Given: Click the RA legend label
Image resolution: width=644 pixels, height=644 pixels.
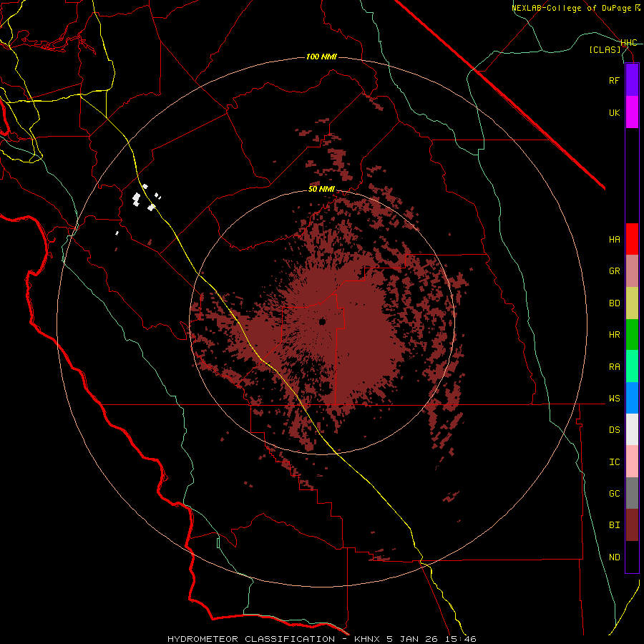Looking at the screenshot, I should coord(614,367).
